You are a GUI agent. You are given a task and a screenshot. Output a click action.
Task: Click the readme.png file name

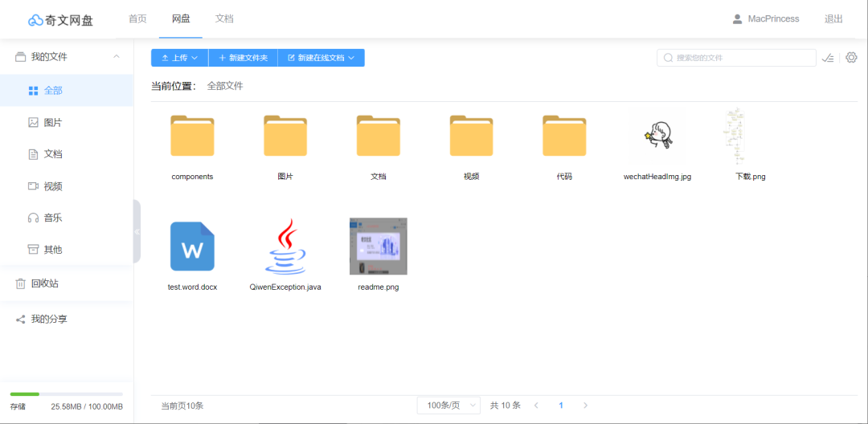[x=378, y=287]
